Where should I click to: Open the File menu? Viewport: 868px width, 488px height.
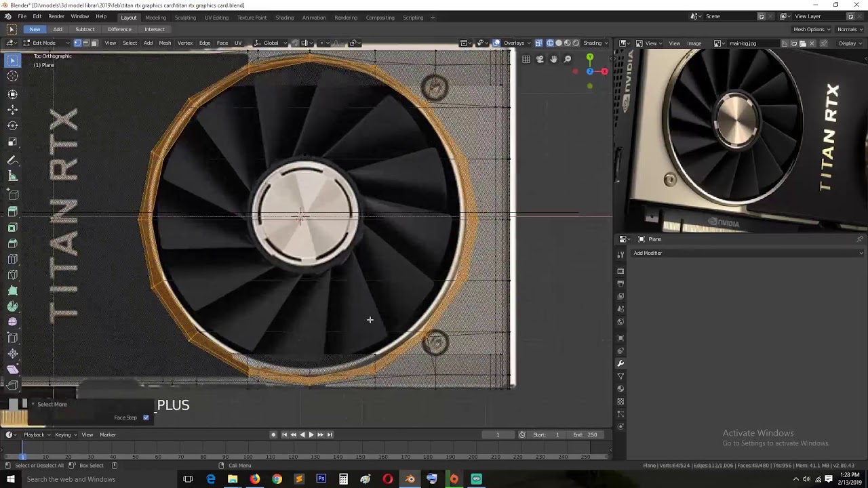pos(22,16)
